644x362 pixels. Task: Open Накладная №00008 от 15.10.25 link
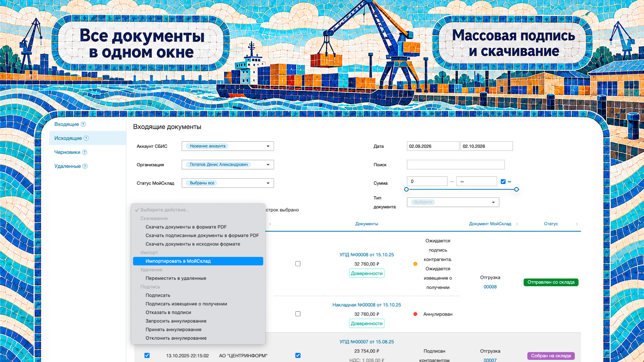click(367, 305)
